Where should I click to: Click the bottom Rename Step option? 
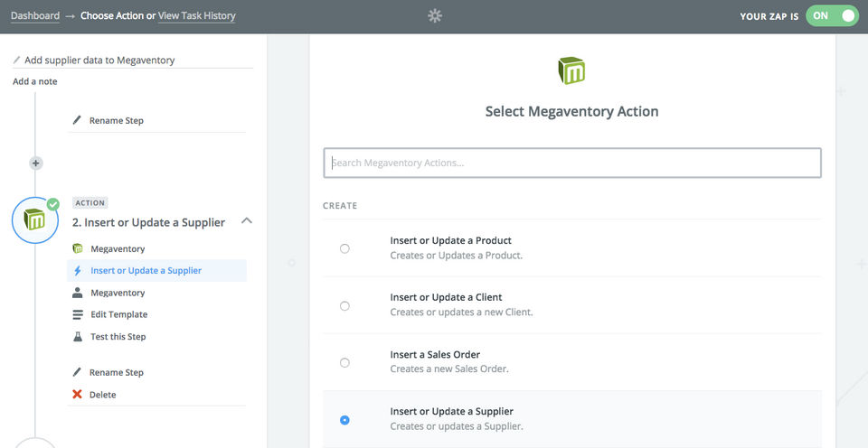pos(116,372)
